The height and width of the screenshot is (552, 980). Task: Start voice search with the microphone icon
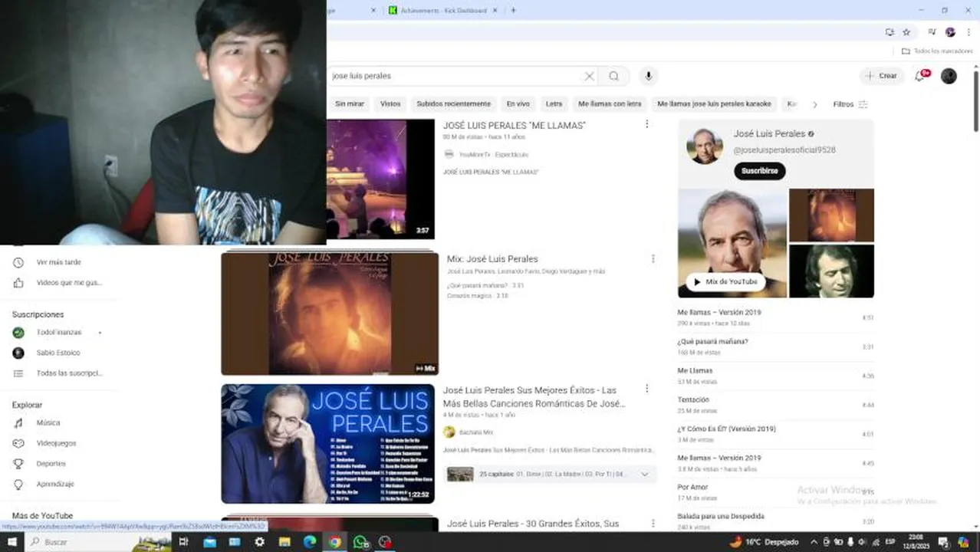coord(649,76)
